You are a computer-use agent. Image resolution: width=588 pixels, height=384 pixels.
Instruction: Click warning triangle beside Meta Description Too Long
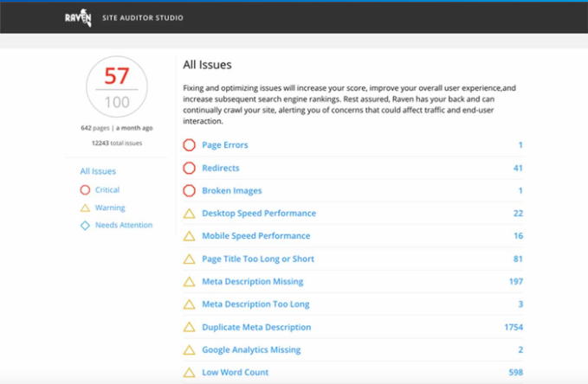pos(189,304)
